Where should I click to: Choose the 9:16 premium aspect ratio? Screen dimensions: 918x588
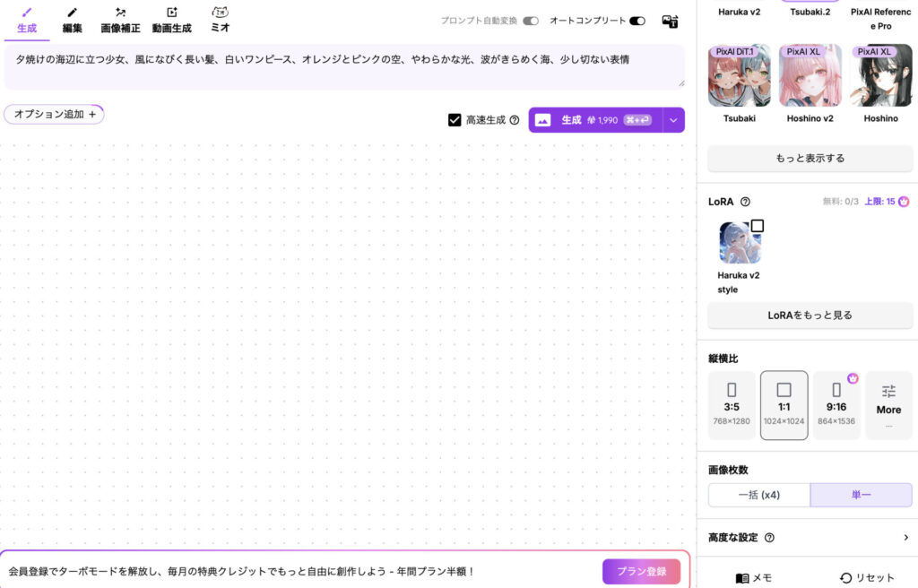click(x=836, y=405)
